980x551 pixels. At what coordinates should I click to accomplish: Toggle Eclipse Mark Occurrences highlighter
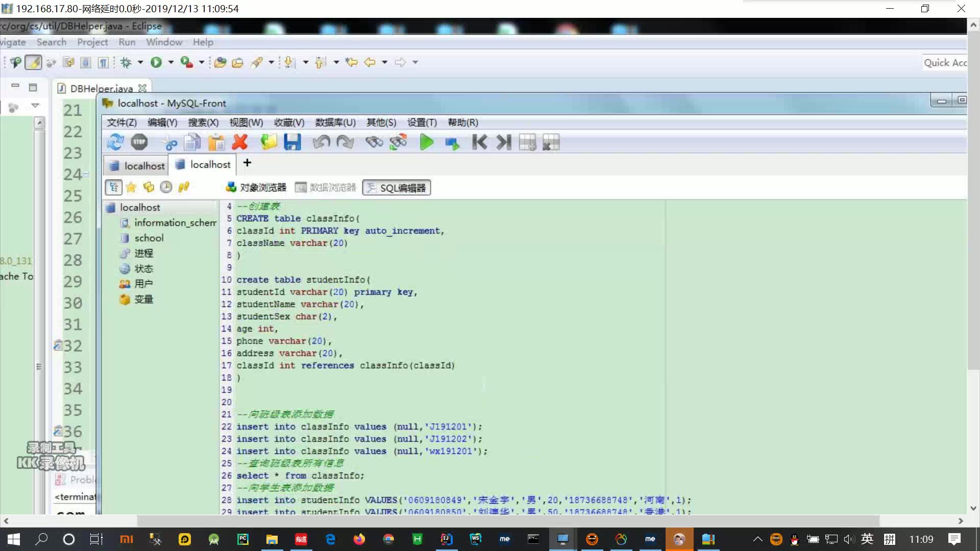tap(34, 62)
